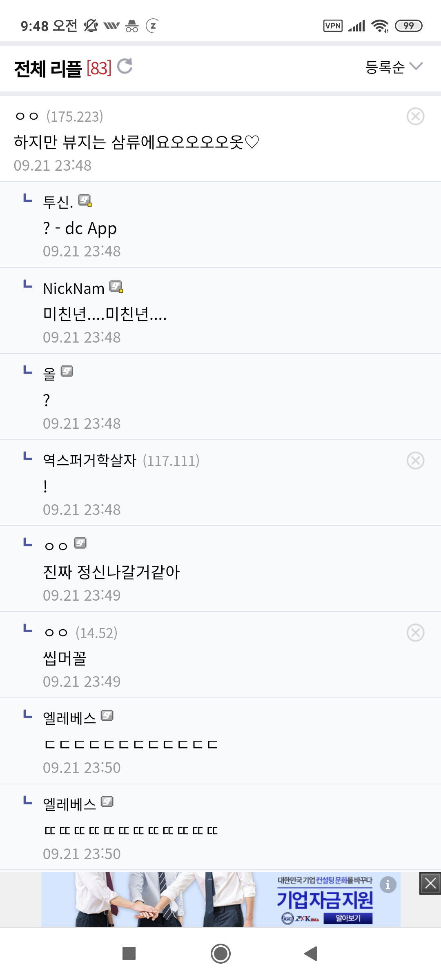Viewport: 441px width, 980px height.
Task: Tap the gallog icon beside 투신.
Action: point(85,200)
